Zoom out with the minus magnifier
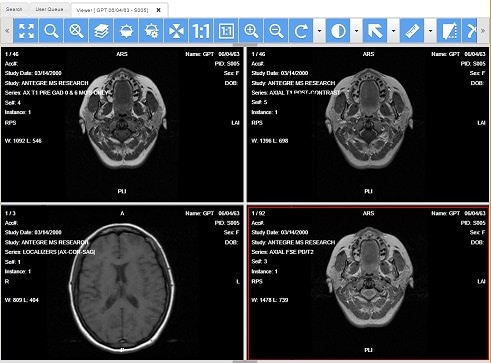This screenshot has height=363, width=491. pyautogui.click(x=276, y=31)
